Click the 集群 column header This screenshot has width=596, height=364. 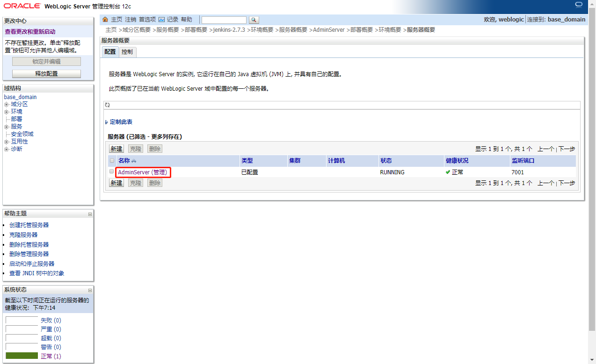pyautogui.click(x=295, y=161)
